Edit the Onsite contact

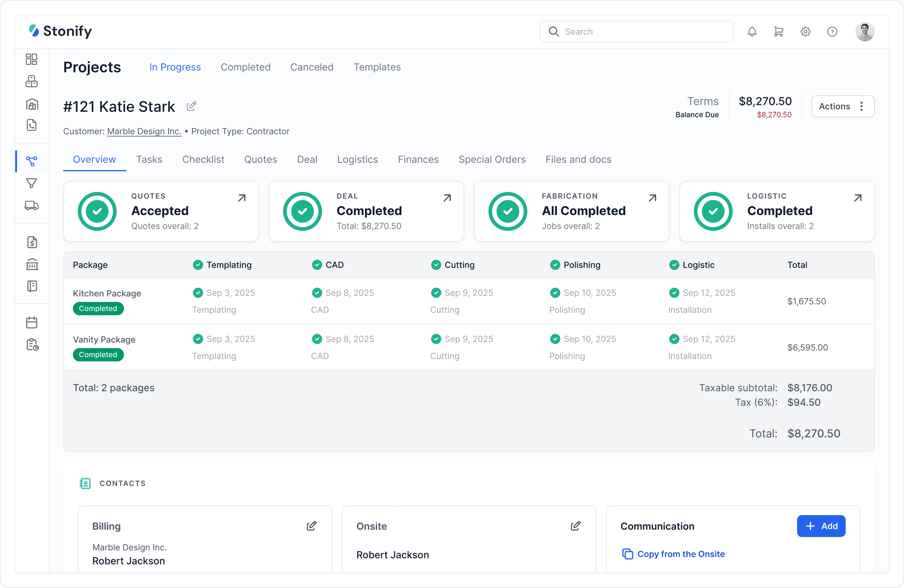576,526
